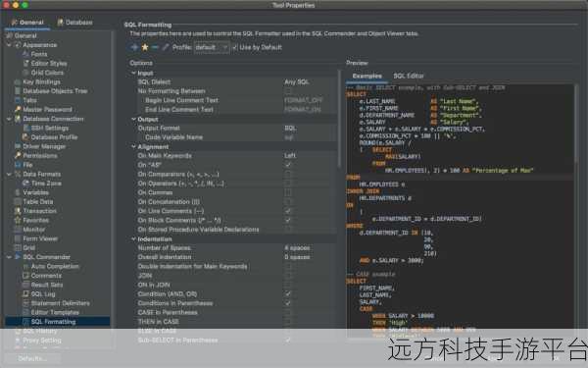Click the Editor Styles icon
The image size is (588, 368).
(25, 63)
